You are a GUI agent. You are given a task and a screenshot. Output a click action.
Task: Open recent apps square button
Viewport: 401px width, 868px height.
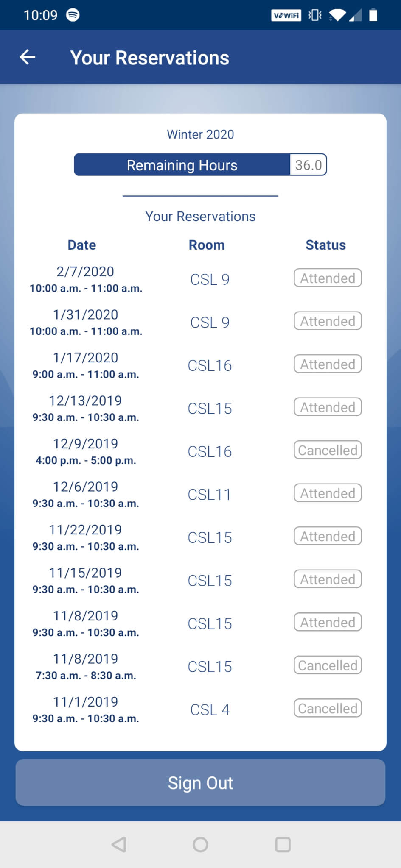coord(283,844)
